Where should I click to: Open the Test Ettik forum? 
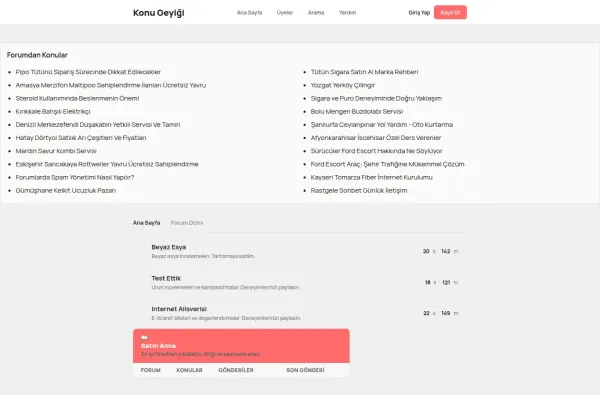click(x=166, y=278)
